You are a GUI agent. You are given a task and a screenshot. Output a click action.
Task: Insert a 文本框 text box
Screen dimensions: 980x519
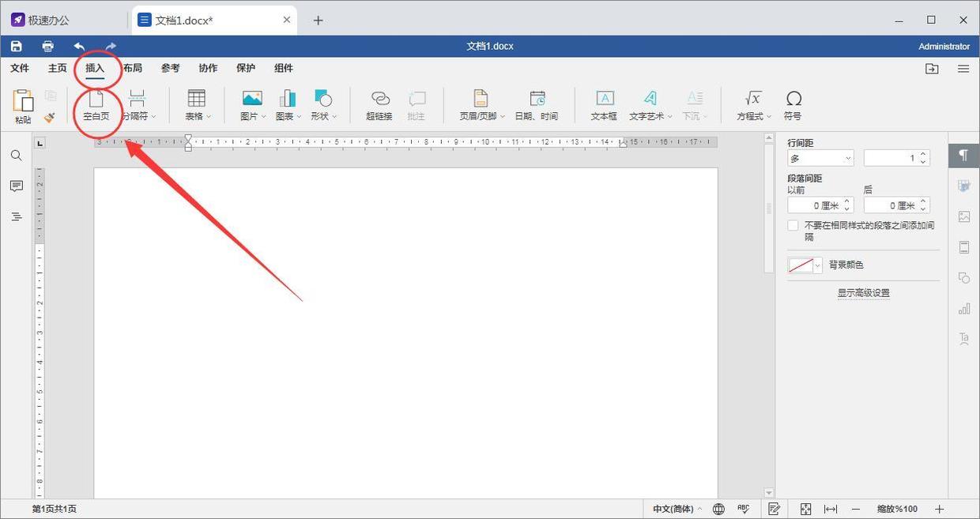click(604, 106)
